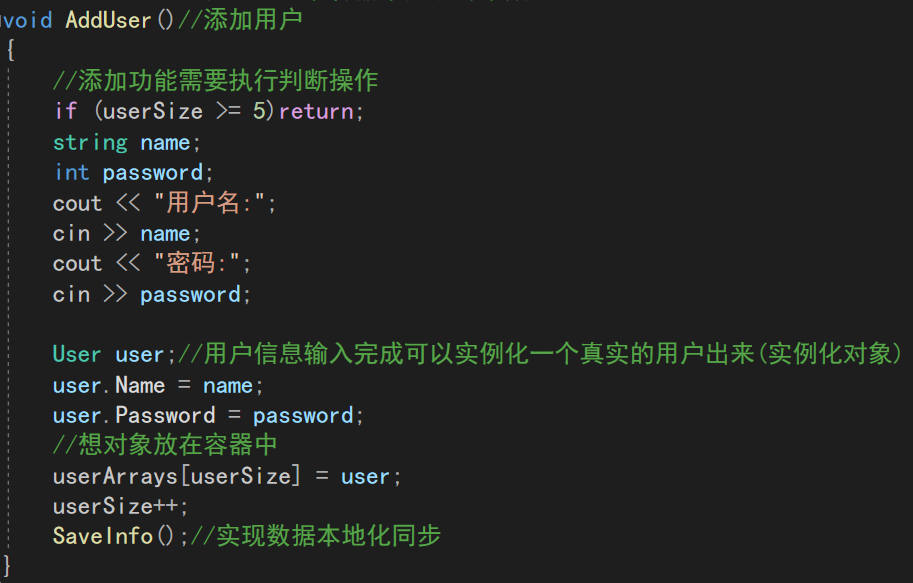Click the comment "想对象放在容器中"
The height and width of the screenshot is (583, 913).
coord(165,445)
